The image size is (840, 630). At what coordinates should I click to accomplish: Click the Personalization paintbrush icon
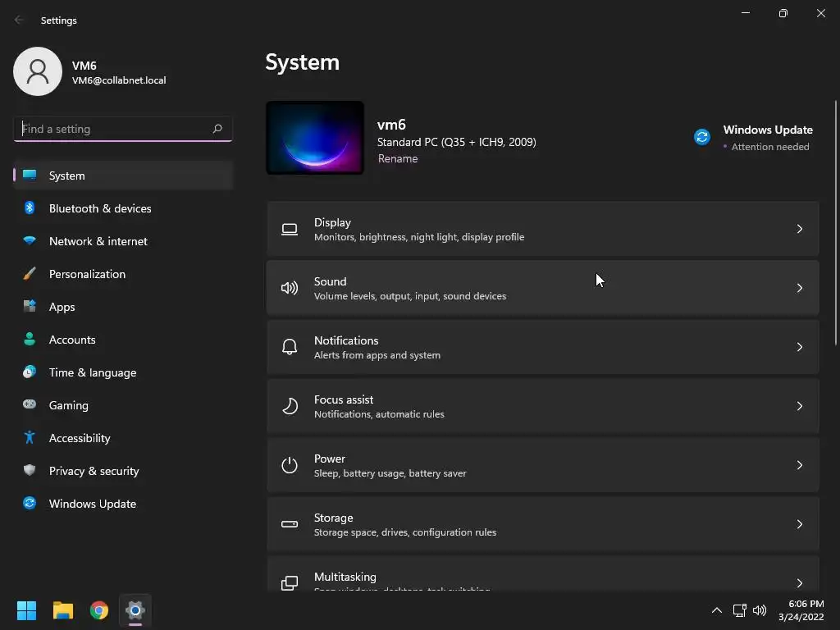pyautogui.click(x=30, y=274)
